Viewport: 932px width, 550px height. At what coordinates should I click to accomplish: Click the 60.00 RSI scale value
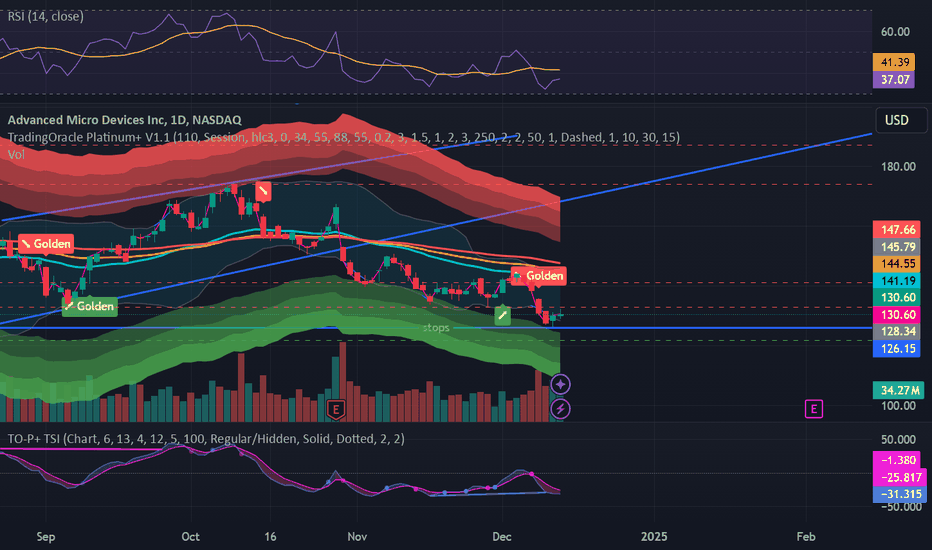pyautogui.click(x=895, y=32)
